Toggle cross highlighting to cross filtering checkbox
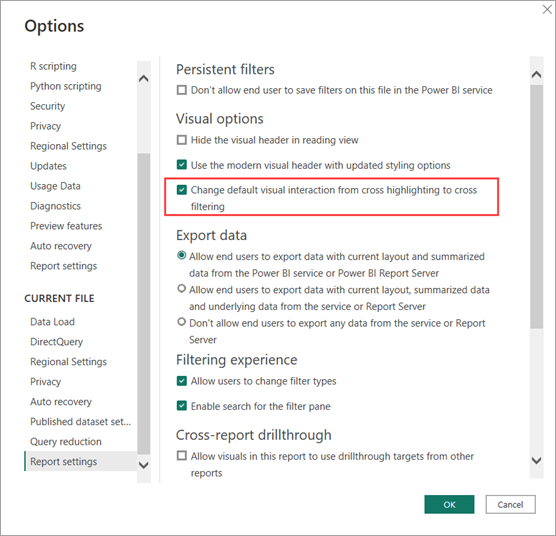This screenshot has width=556, height=536. (x=182, y=190)
